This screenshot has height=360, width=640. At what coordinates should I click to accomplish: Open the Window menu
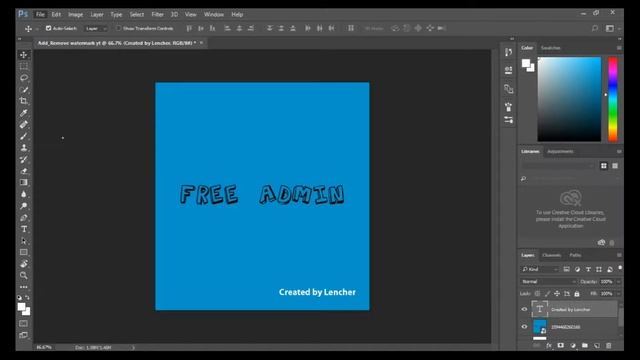pyautogui.click(x=214, y=14)
